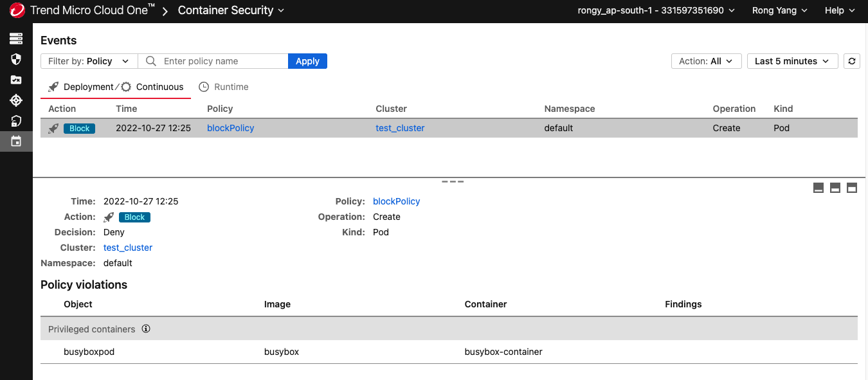
Task: Open the Filter by: Policy dropdown
Action: pos(89,61)
